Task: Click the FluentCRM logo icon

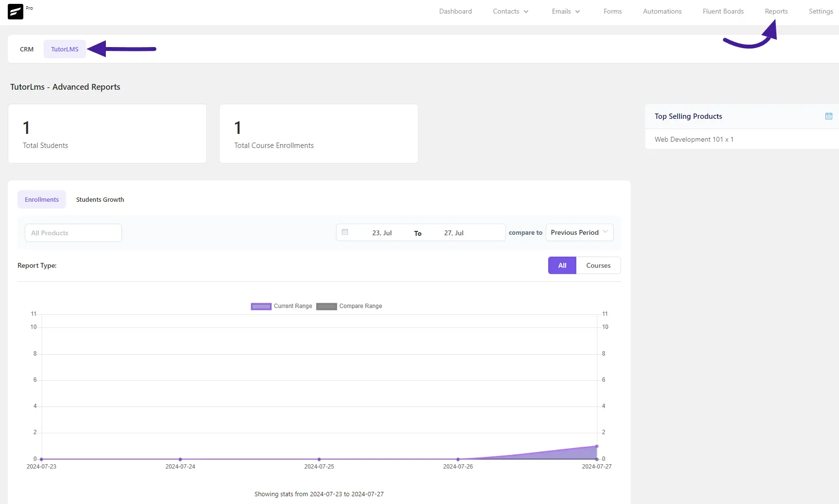Action: (16, 12)
